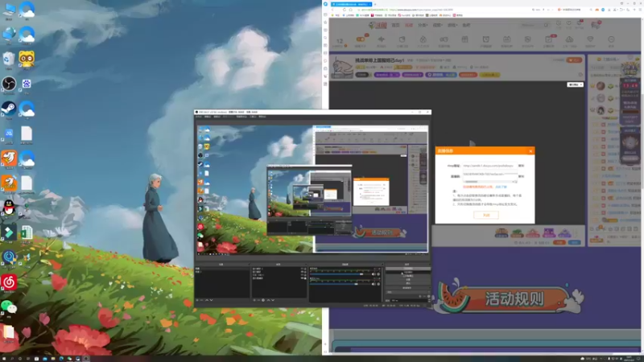Click the diamond icon in streamer toolbar
Viewport: 644px width, 362px height.
[x=590, y=39]
